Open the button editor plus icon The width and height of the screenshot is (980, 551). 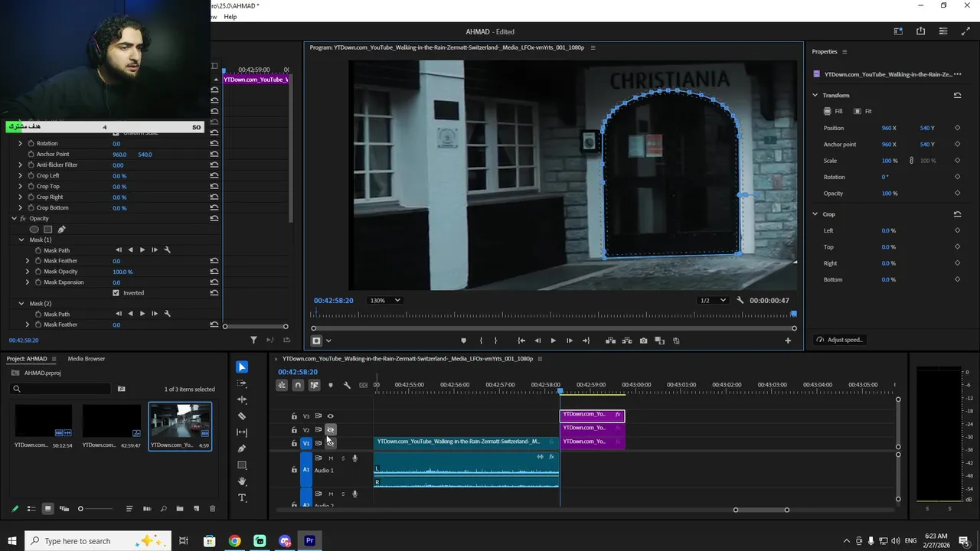[788, 341]
